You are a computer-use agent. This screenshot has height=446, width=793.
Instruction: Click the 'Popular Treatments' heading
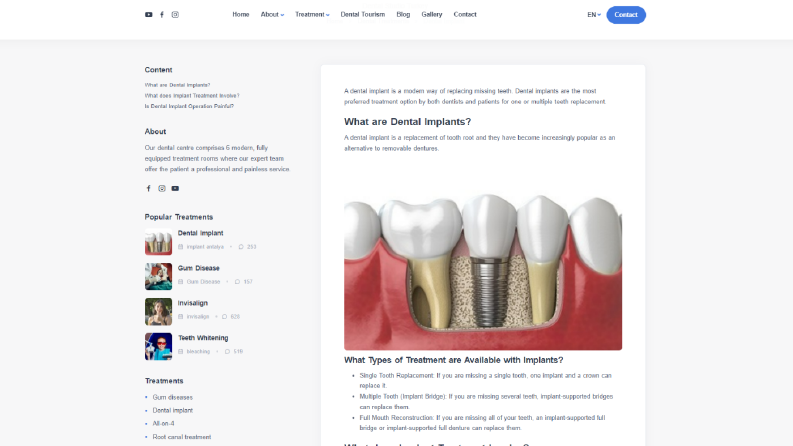tap(179, 217)
